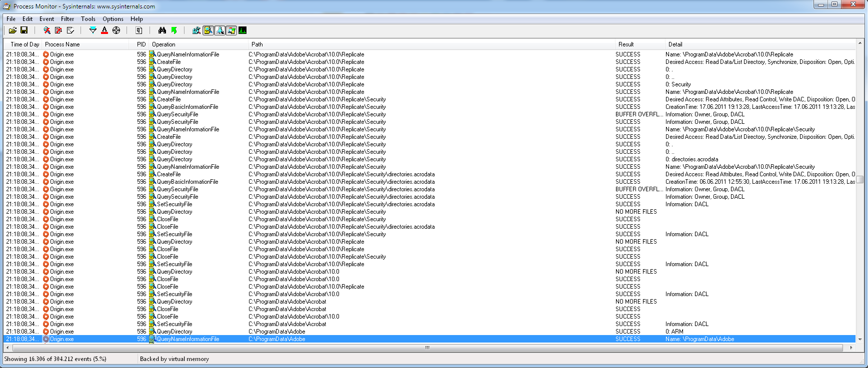Click Origin.exe icon in the highlighted row

(46, 339)
